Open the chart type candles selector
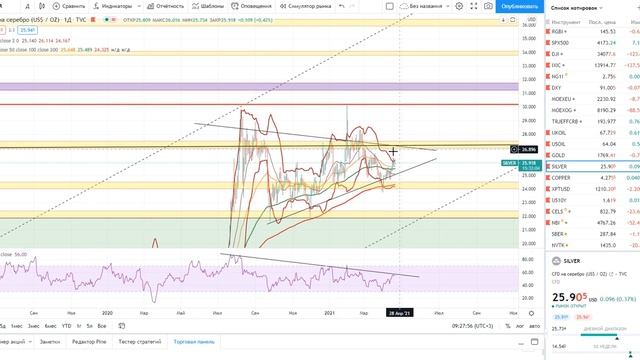 42,6
